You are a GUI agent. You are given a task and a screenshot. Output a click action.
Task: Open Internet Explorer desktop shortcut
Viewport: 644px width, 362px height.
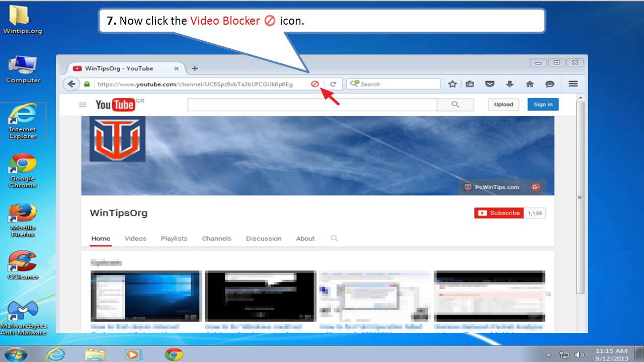click(x=23, y=121)
